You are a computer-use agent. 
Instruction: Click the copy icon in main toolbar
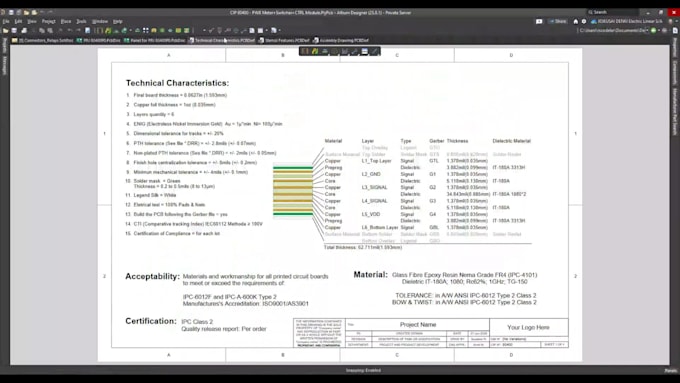point(42,30)
